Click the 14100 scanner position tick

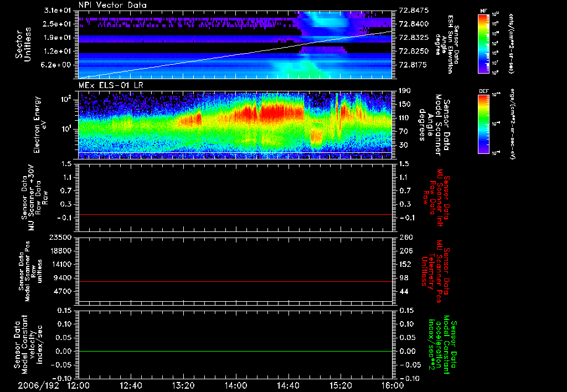pyautogui.click(x=61, y=264)
